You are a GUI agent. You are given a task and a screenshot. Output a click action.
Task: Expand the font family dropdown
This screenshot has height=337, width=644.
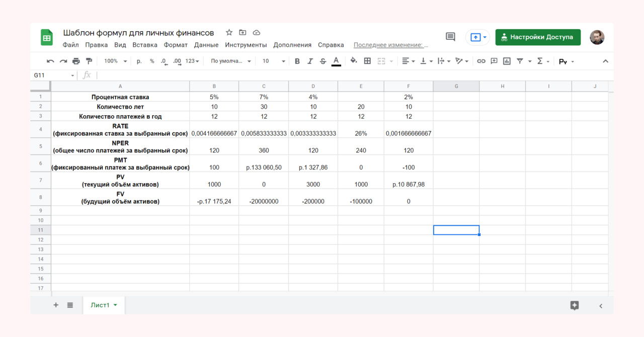point(230,61)
